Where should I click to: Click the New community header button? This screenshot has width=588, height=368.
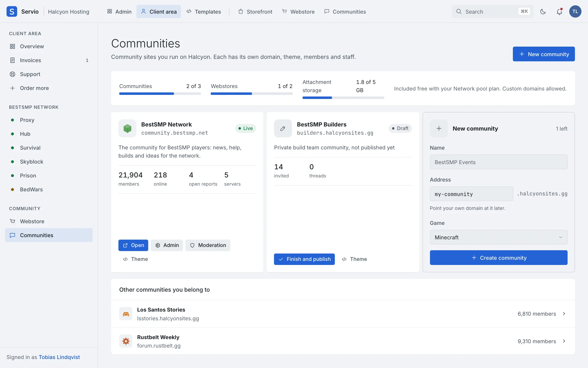[x=544, y=54]
